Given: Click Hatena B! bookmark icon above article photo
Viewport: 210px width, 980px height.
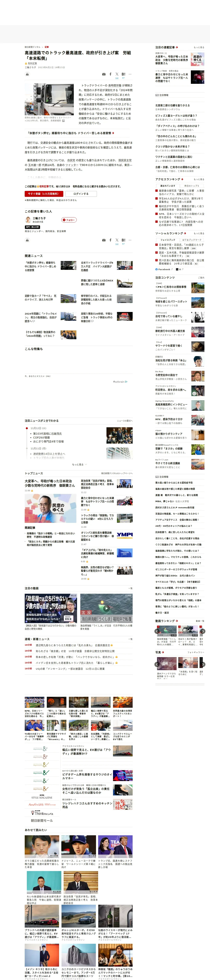Looking at the screenshot, I should coord(123,74).
